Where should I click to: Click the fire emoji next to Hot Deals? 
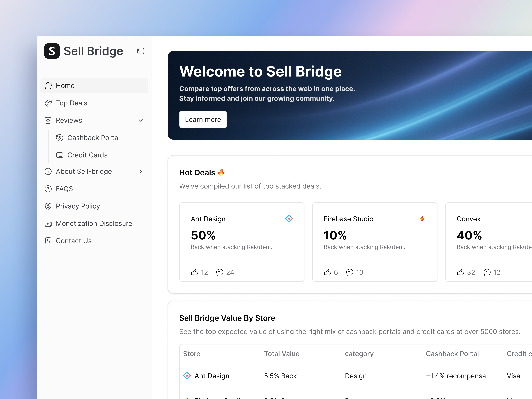221,172
